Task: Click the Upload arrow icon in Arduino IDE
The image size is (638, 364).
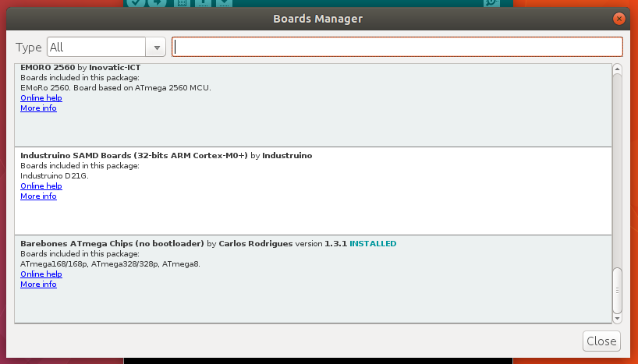Action: click(x=158, y=3)
